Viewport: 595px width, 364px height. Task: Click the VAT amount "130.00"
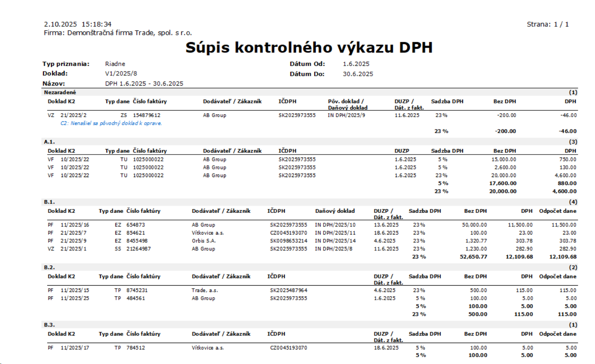[568, 167]
